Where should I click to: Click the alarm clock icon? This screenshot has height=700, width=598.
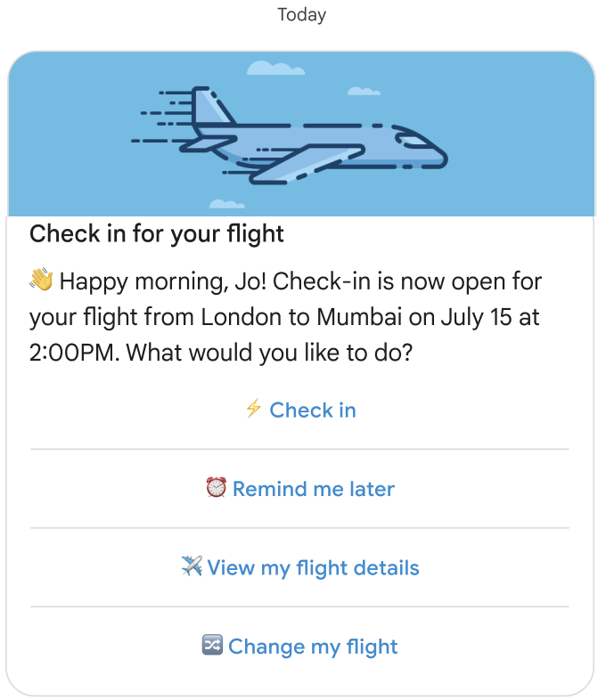click(x=216, y=488)
